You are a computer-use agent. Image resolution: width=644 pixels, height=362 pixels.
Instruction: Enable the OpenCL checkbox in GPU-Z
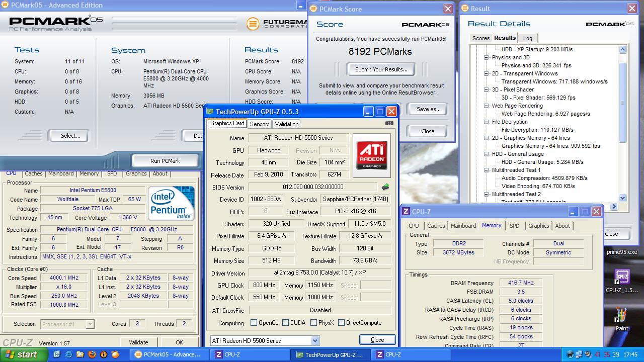pyautogui.click(x=254, y=323)
